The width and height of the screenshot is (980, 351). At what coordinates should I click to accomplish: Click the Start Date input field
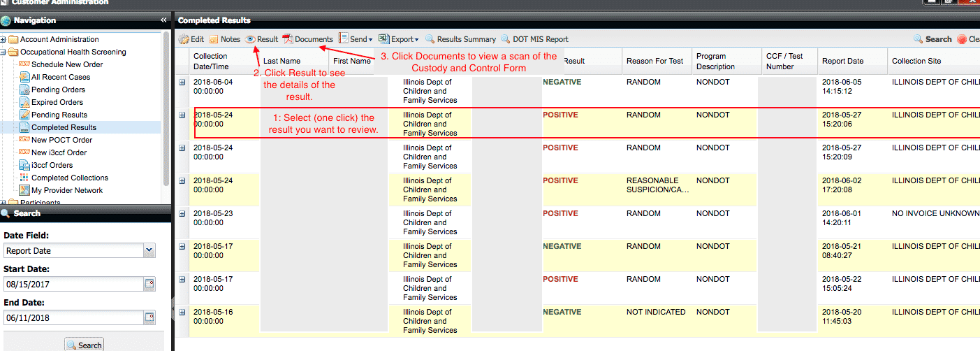pos(72,284)
